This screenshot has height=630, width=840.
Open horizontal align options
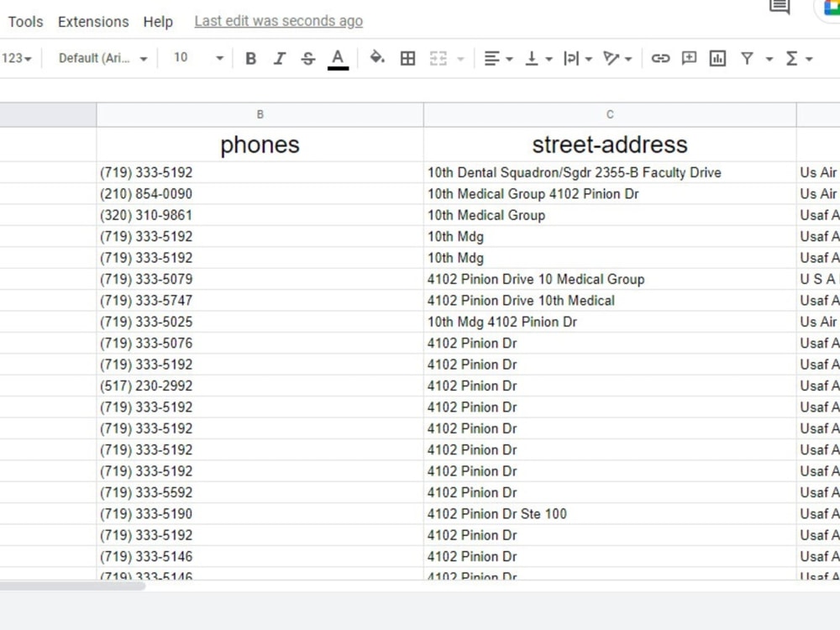coord(498,59)
